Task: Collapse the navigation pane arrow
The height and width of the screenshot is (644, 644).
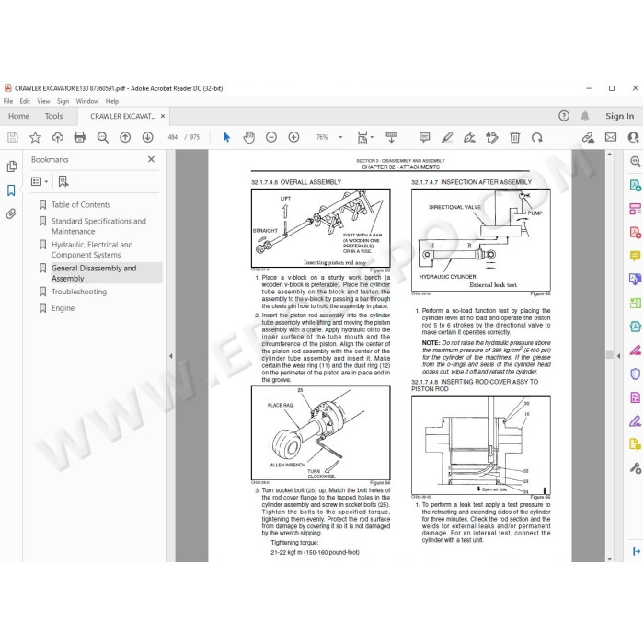Action: point(170,356)
